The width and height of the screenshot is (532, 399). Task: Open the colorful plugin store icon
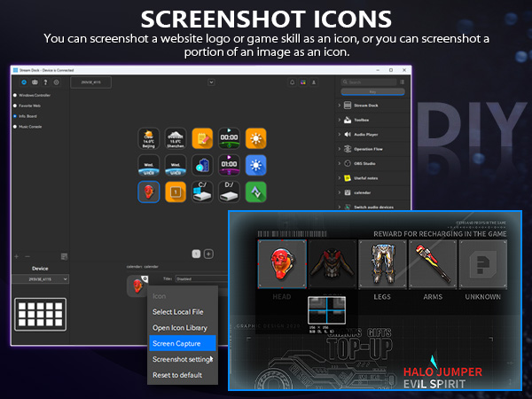point(303,82)
